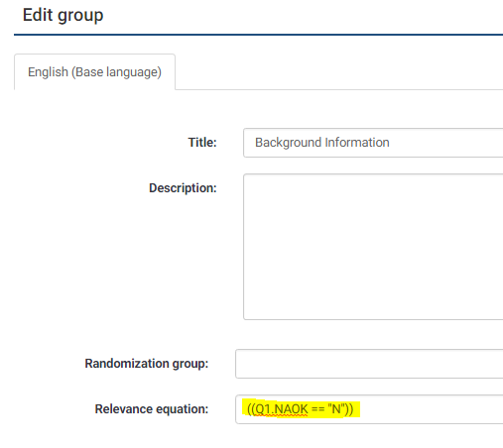Click inside the Relevance equation field
Image resolution: width=503 pixels, height=448 pixels.
coord(369,409)
